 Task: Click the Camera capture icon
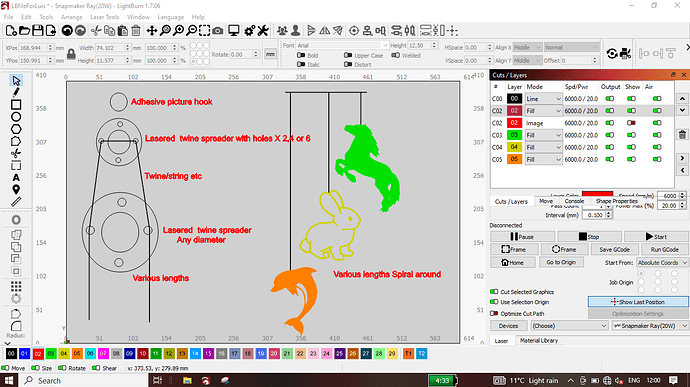[217, 30]
